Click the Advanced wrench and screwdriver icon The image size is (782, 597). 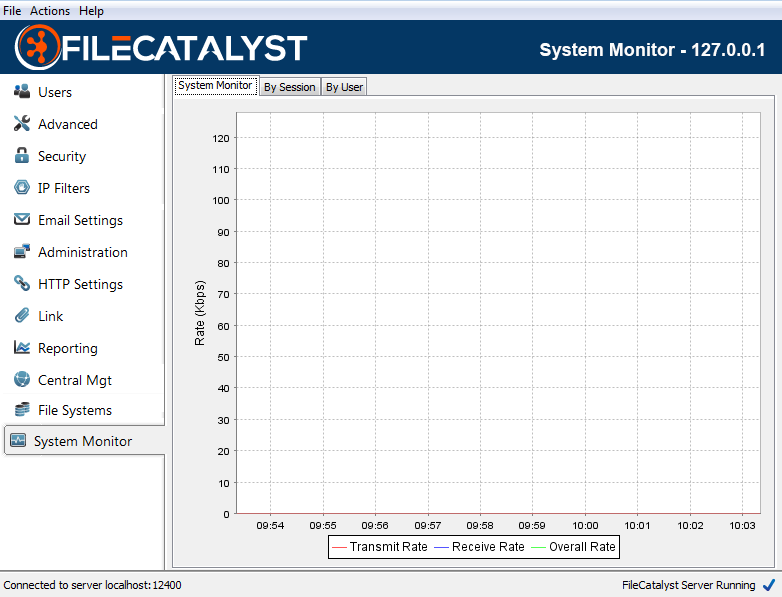pyautogui.click(x=22, y=123)
